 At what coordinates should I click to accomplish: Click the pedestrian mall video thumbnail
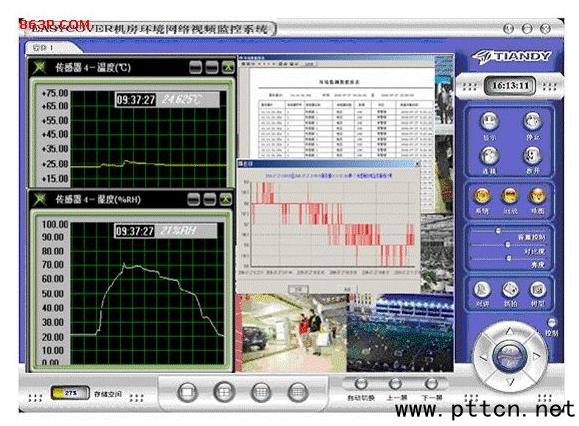292,333
